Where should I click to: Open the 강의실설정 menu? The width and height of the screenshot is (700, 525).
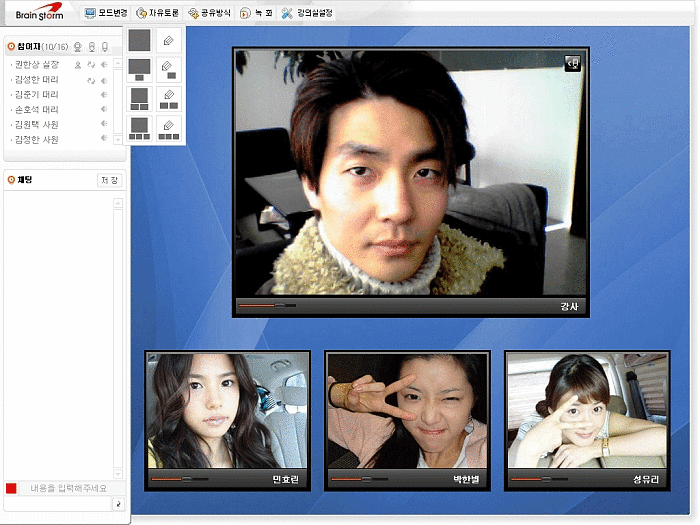307,13
